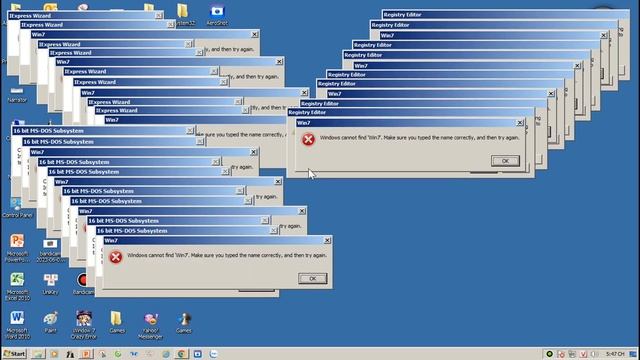Open the taskbar clock showing 5:47 CH

click(x=615, y=354)
